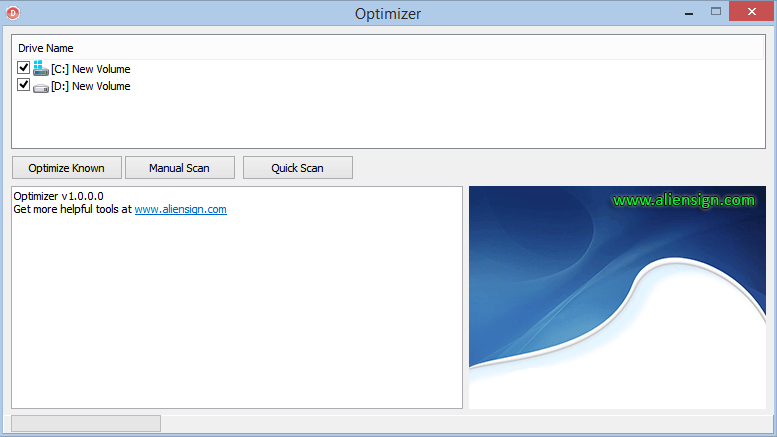
Task: Click the C: drive Windows icon
Action: pos(41,68)
